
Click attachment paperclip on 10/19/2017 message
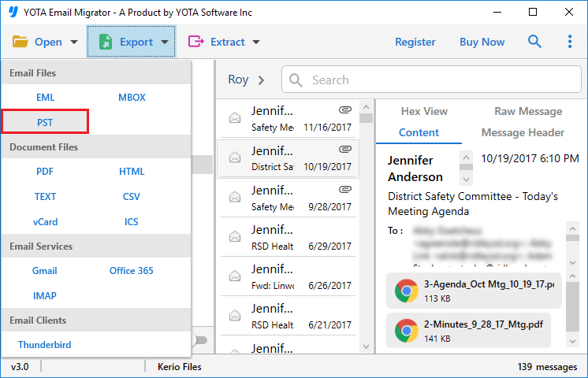coord(345,150)
